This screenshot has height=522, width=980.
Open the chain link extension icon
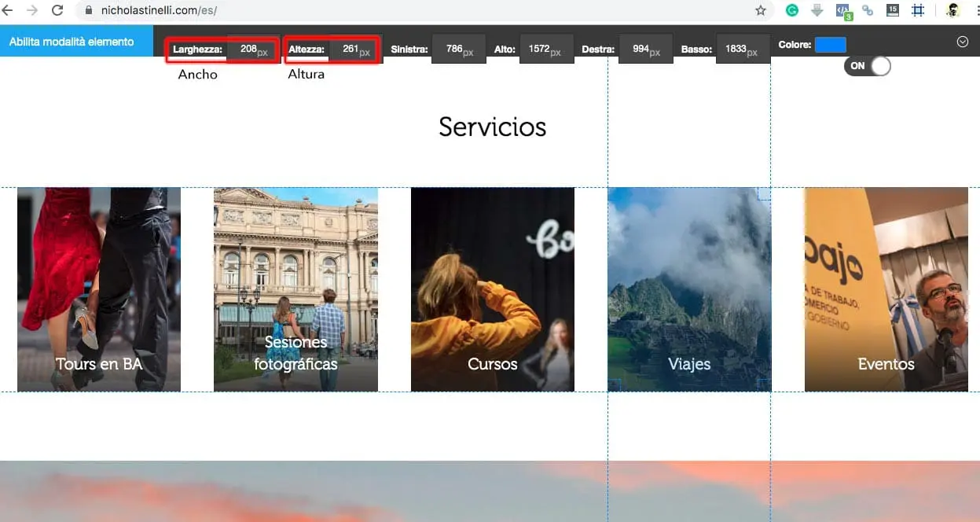[x=868, y=10]
